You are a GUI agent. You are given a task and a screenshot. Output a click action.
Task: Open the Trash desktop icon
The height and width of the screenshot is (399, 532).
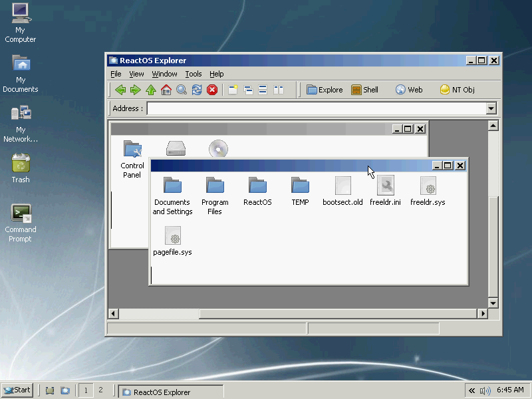tap(21, 168)
